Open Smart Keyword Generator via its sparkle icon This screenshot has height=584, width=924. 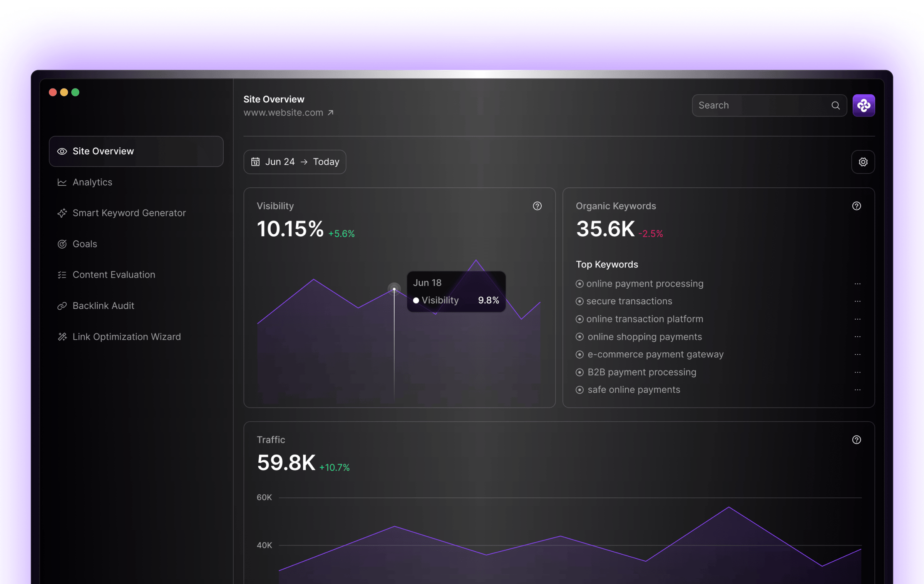click(62, 213)
